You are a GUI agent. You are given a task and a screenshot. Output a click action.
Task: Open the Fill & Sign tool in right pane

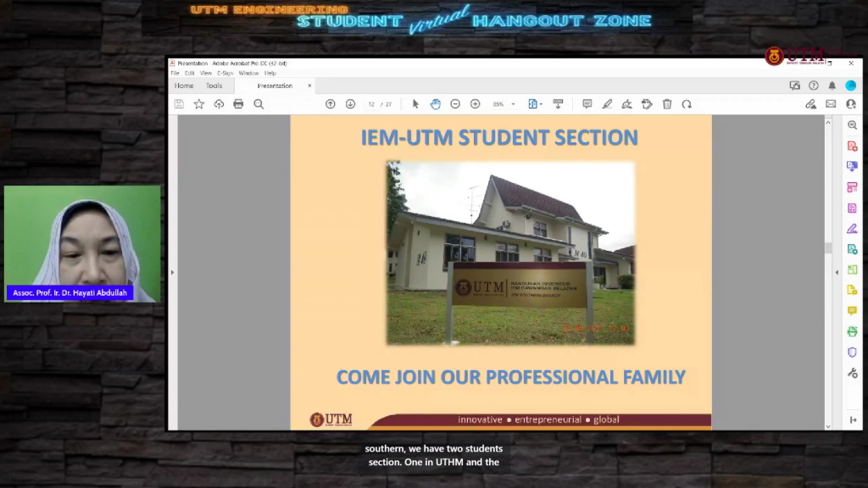[852, 229]
